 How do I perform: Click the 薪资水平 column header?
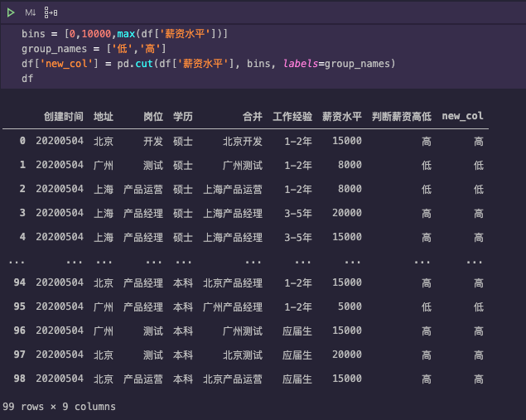click(x=342, y=116)
